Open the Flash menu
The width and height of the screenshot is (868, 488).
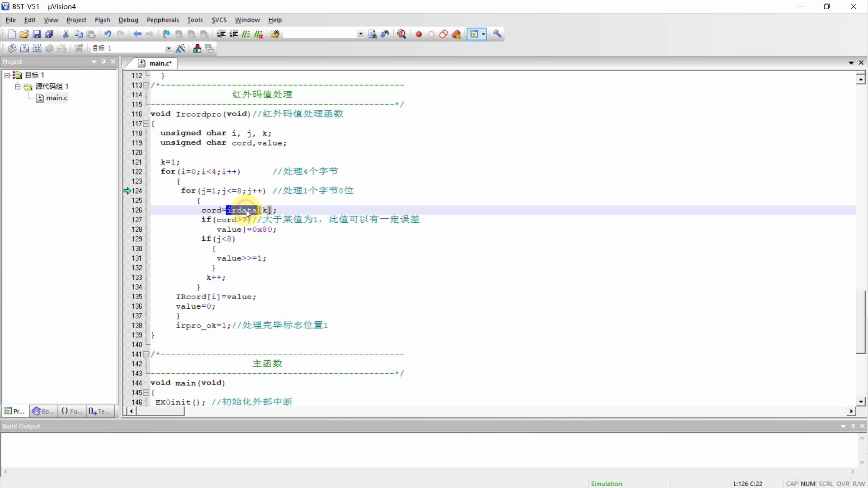coord(103,20)
